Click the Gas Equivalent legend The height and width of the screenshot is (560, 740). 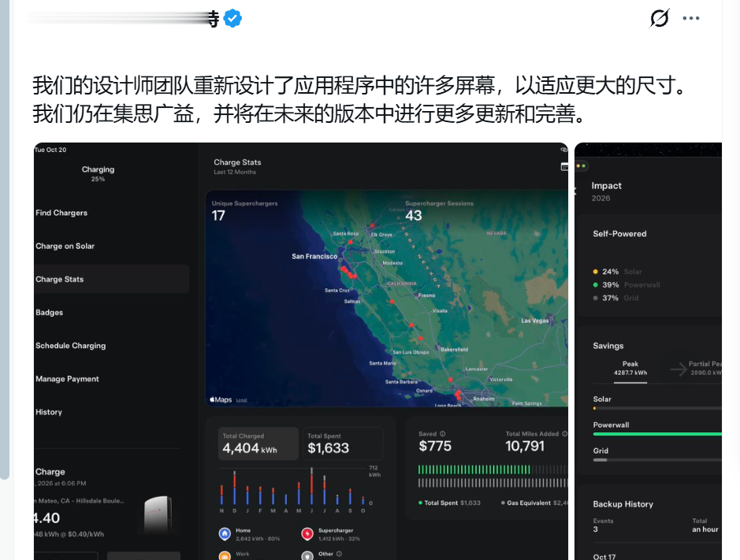(534, 503)
